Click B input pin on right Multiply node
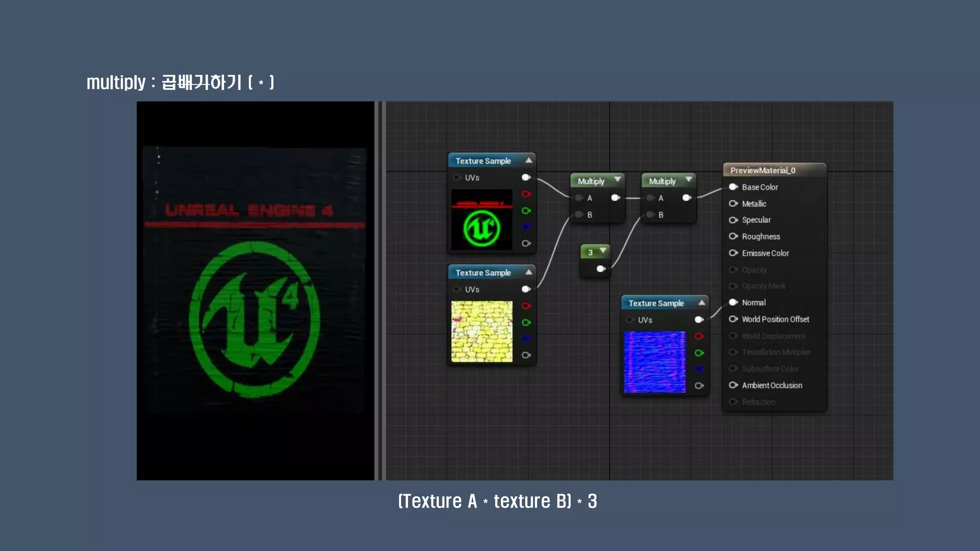The width and height of the screenshot is (980, 551). (650, 214)
